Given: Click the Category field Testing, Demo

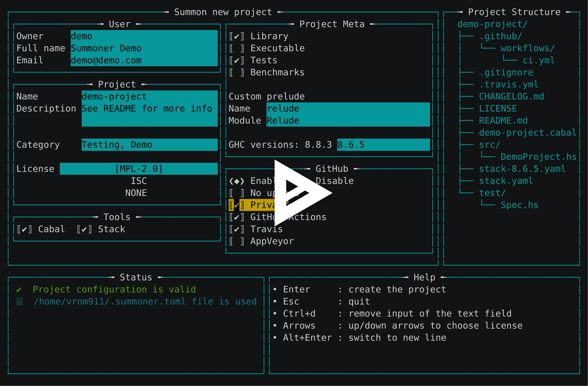Looking at the screenshot, I should point(150,145).
